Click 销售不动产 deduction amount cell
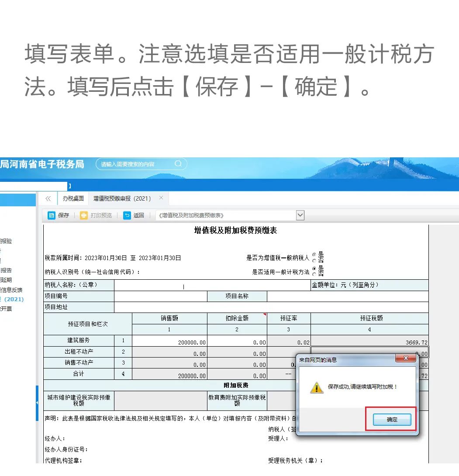459x476 pixels. (x=237, y=363)
